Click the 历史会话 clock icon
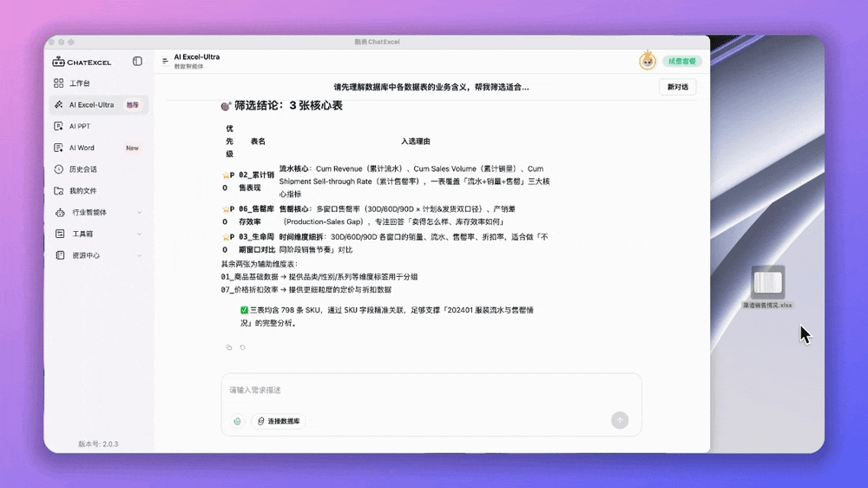 tap(59, 169)
